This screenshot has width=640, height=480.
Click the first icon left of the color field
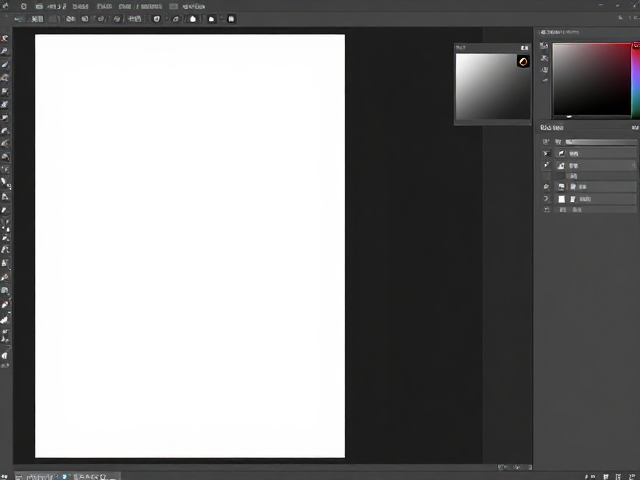(x=544, y=46)
